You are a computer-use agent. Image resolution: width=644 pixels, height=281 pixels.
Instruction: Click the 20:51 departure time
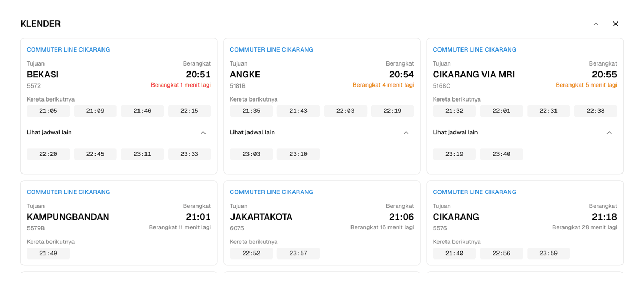[199, 75]
